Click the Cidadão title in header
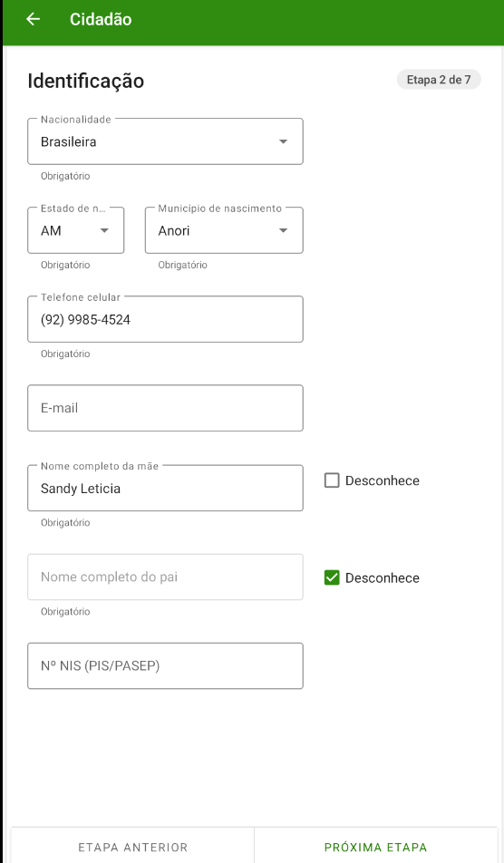This screenshot has height=863, width=504. tap(101, 19)
